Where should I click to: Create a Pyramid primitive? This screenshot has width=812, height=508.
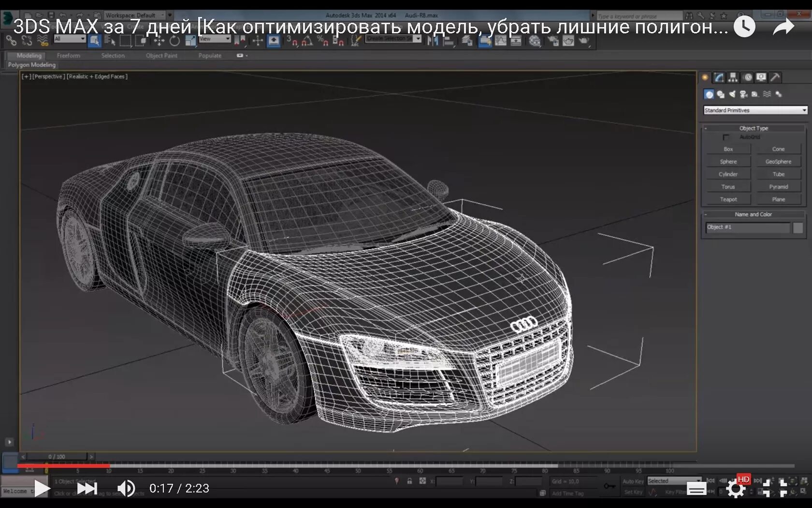pyautogui.click(x=778, y=187)
